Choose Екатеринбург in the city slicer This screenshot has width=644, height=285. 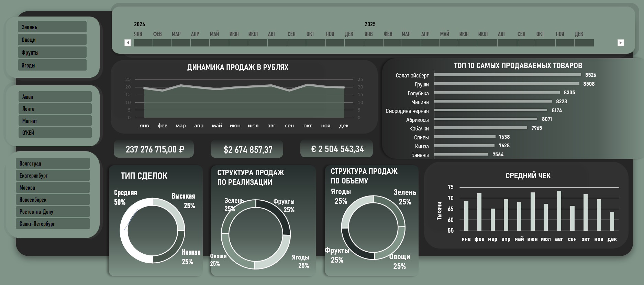tap(53, 176)
